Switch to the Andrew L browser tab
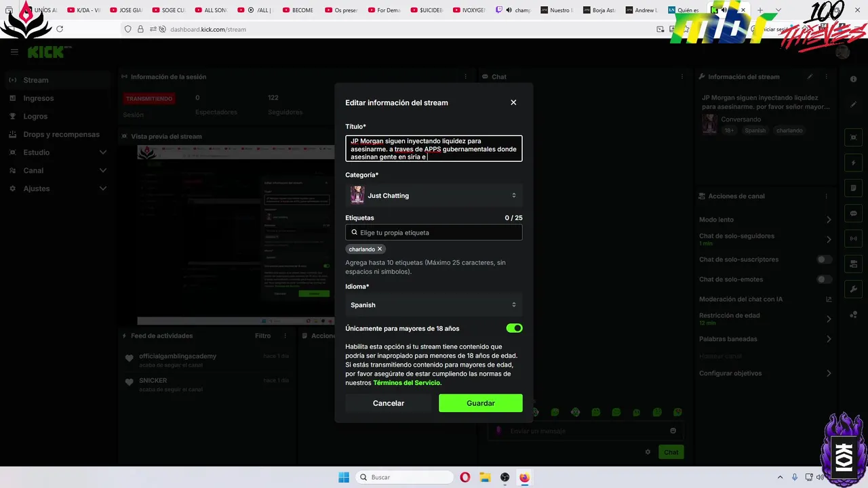The image size is (868, 488). coord(641,10)
